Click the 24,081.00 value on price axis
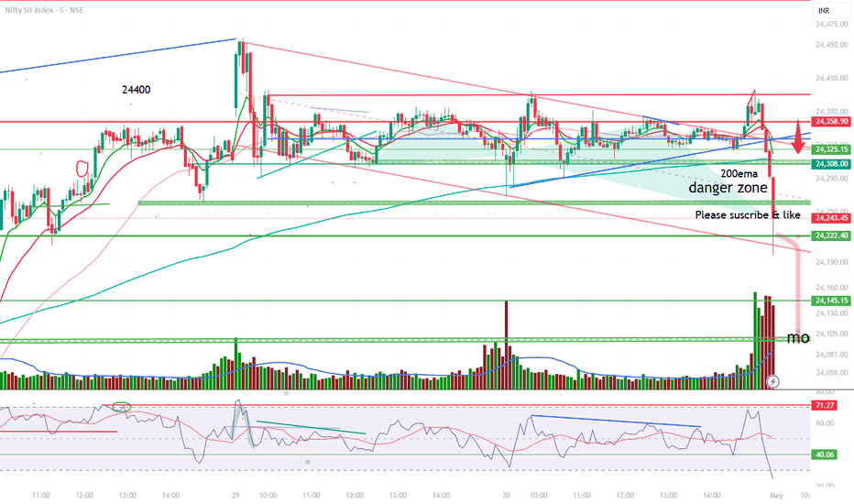Image resolution: width=854 pixels, height=504 pixels. (x=832, y=355)
